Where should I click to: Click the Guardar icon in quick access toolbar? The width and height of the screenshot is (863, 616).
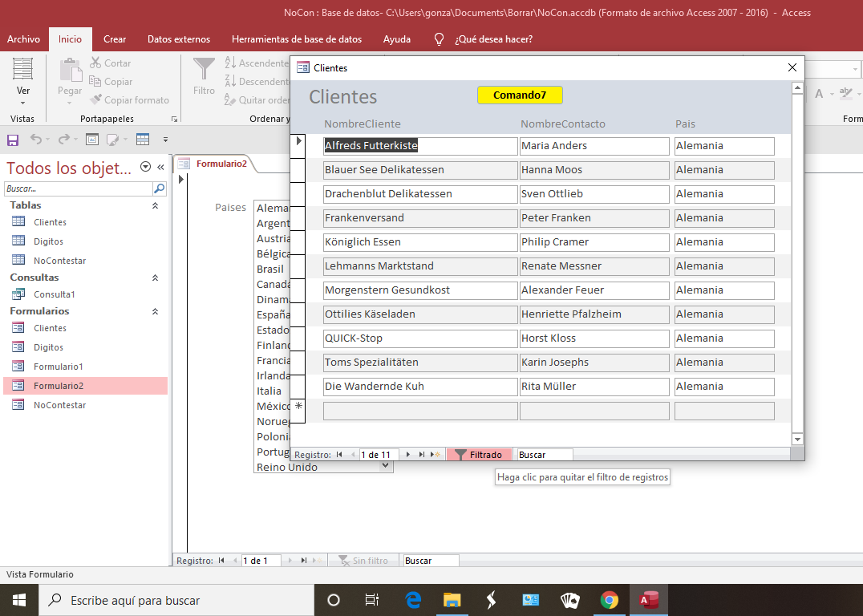tap(11, 139)
